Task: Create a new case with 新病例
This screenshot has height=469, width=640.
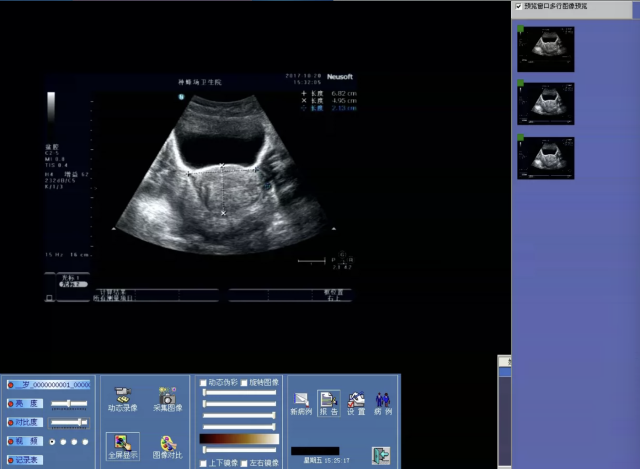Action: 301,404
